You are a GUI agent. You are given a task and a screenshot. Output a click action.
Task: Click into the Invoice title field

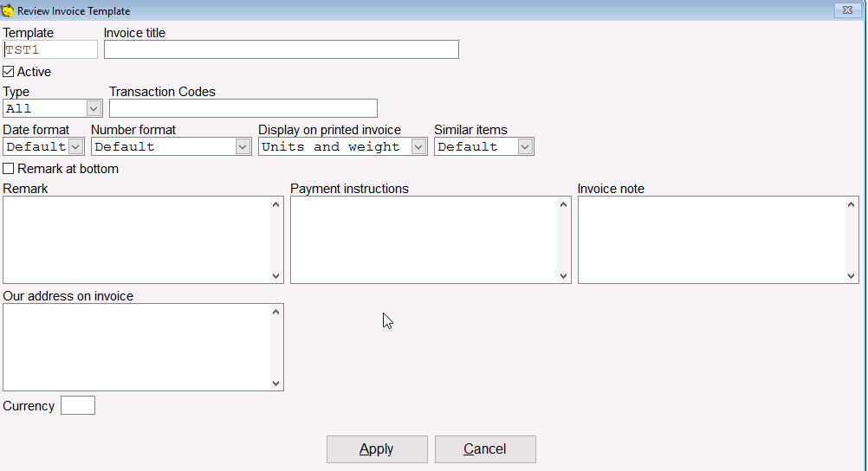pyautogui.click(x=282, y=49)
